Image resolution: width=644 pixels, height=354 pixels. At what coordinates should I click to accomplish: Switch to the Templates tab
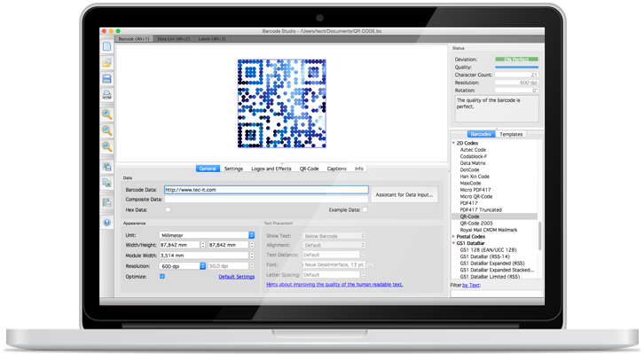(511, 134)
